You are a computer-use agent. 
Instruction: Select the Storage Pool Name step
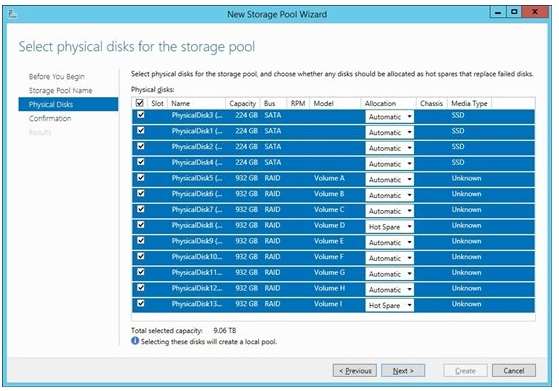point(61,91)
